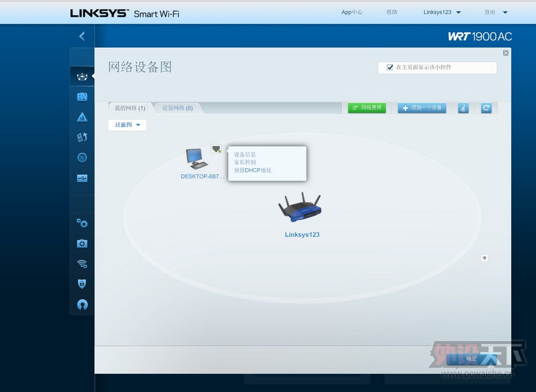
Task: Open the Linksys123 account dropdown
Action: click(442, 12)
